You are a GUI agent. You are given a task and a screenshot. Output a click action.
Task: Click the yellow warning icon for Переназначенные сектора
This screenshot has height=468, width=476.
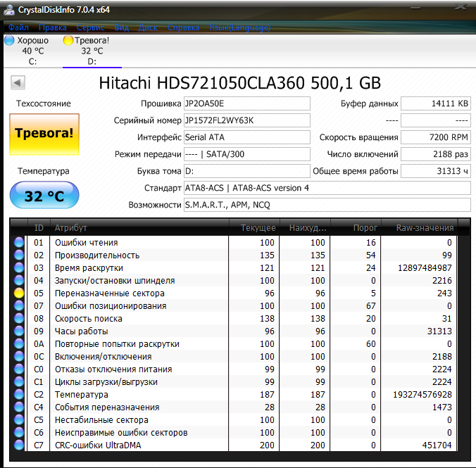click(x=19, y=293)
